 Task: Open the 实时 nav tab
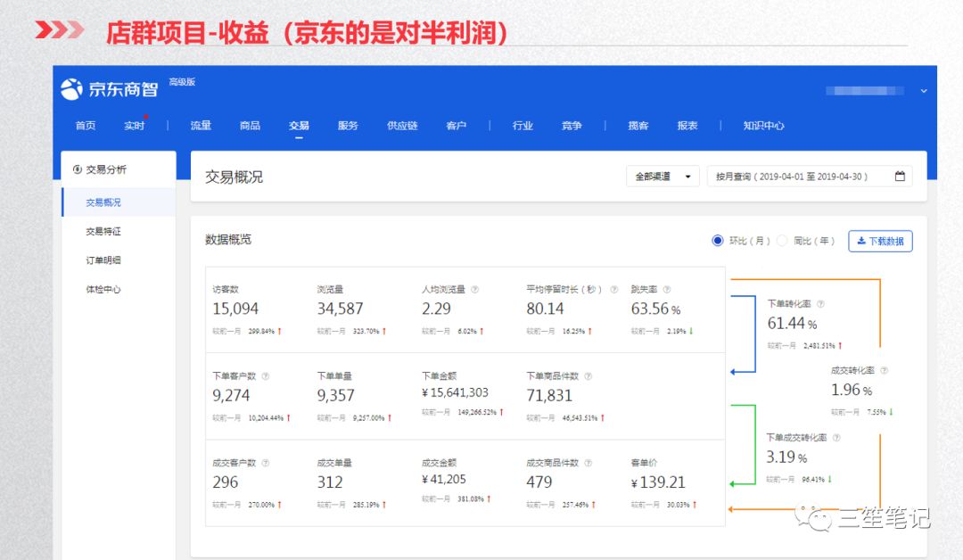(x=134, y=125)
